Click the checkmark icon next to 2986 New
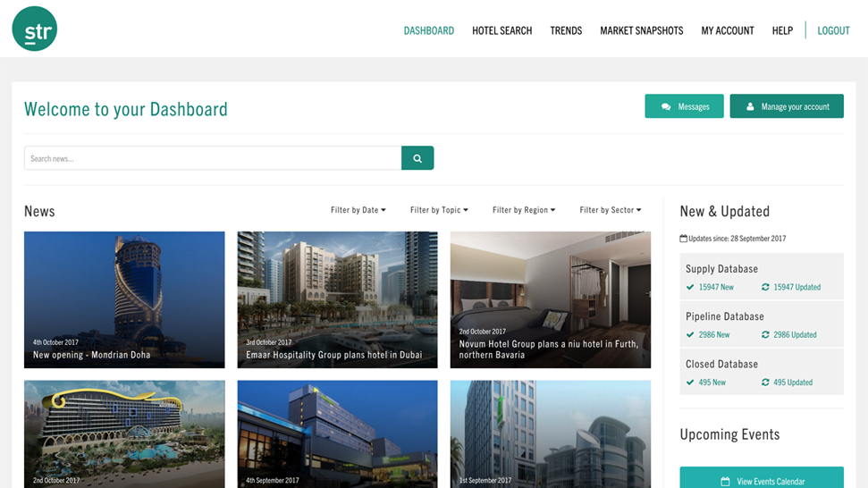 690,335
